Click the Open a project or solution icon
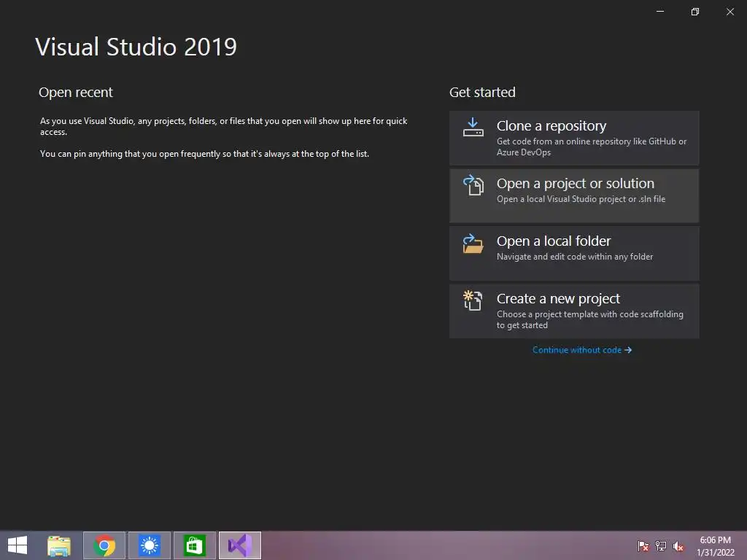The width and height of the screenshot is (747, 560). pos(473,184)
